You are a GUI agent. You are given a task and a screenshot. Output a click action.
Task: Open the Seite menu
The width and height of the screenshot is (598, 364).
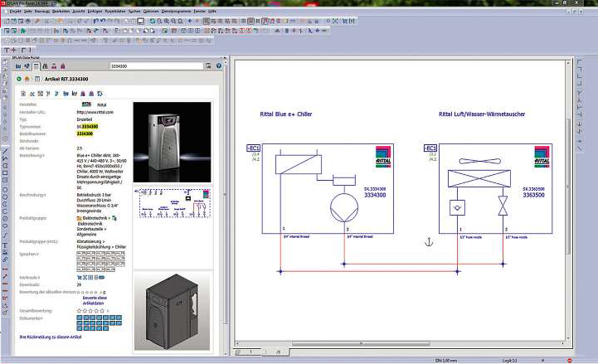pyautogui.click(x=28, y=12)
